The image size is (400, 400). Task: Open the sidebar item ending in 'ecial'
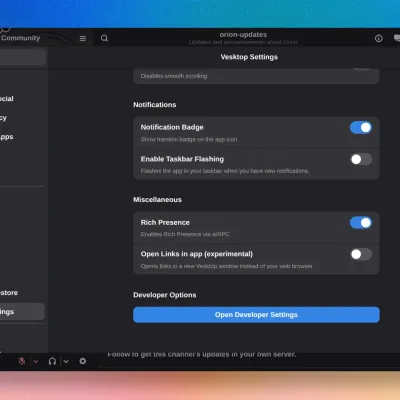[x=7, y=99]
